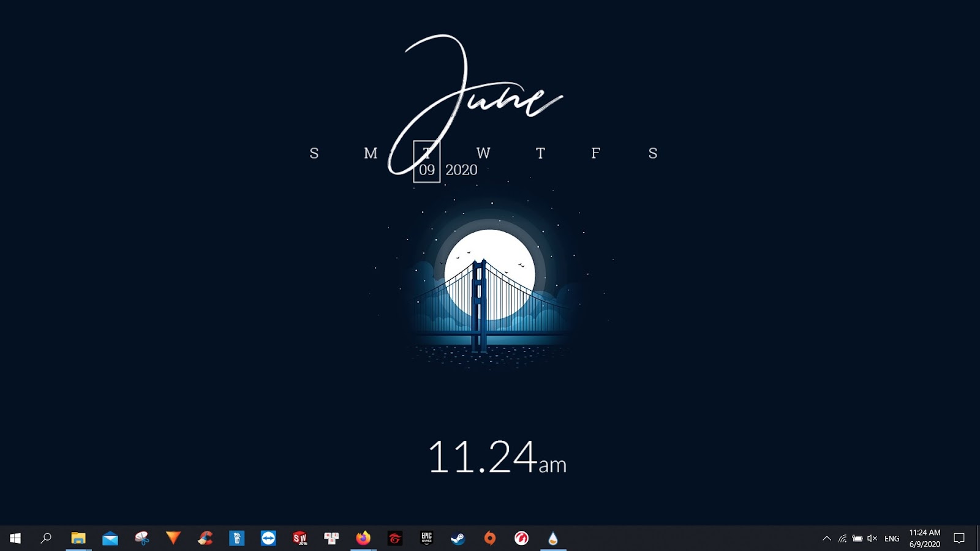The image size is (980, 551).
Task: Launch the Mail app from taskbar
Action: 110,538
